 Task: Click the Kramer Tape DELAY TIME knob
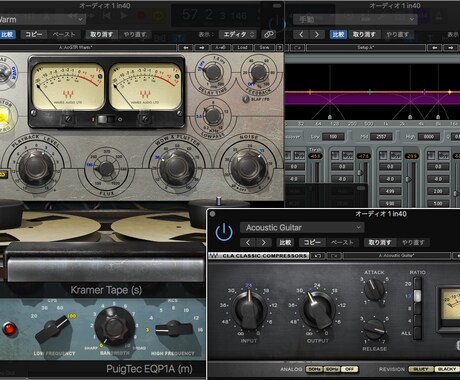[x=212, y=73]
